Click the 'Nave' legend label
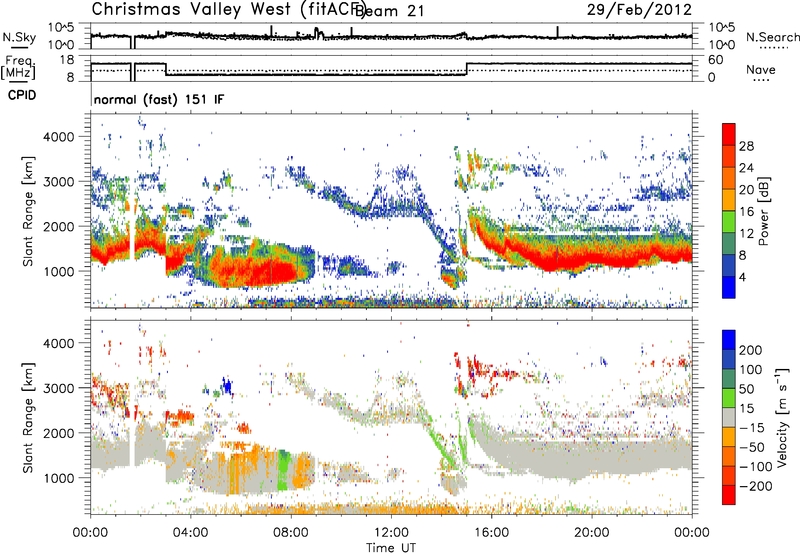Image resolution: width=800 pixels, height=554 pixels. click(x=761, y=70)
